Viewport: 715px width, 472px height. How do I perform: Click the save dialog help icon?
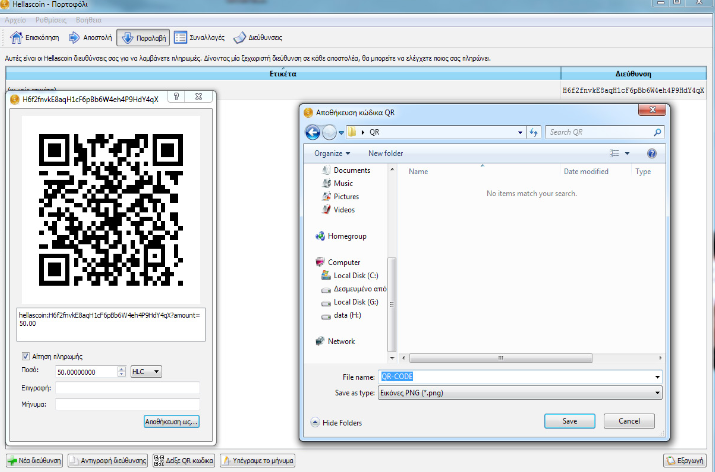[652, 153]
